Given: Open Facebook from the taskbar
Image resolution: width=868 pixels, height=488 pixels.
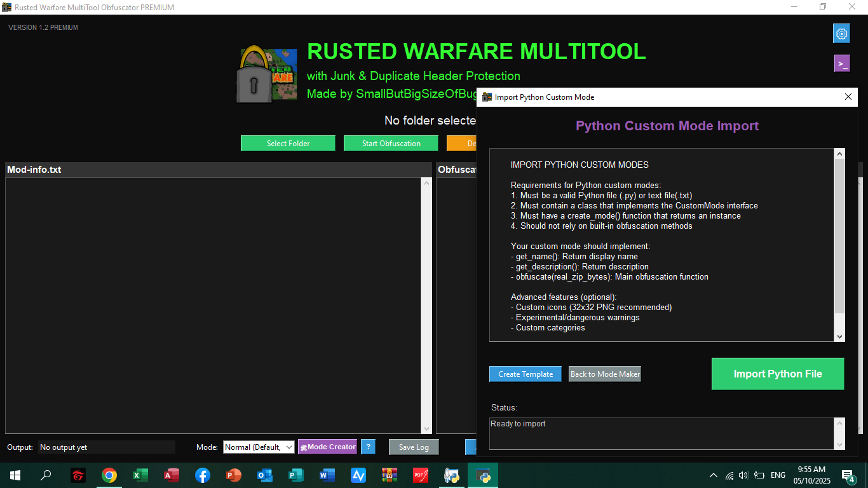Looking at the screenshot, I should (x=203, y=475).
